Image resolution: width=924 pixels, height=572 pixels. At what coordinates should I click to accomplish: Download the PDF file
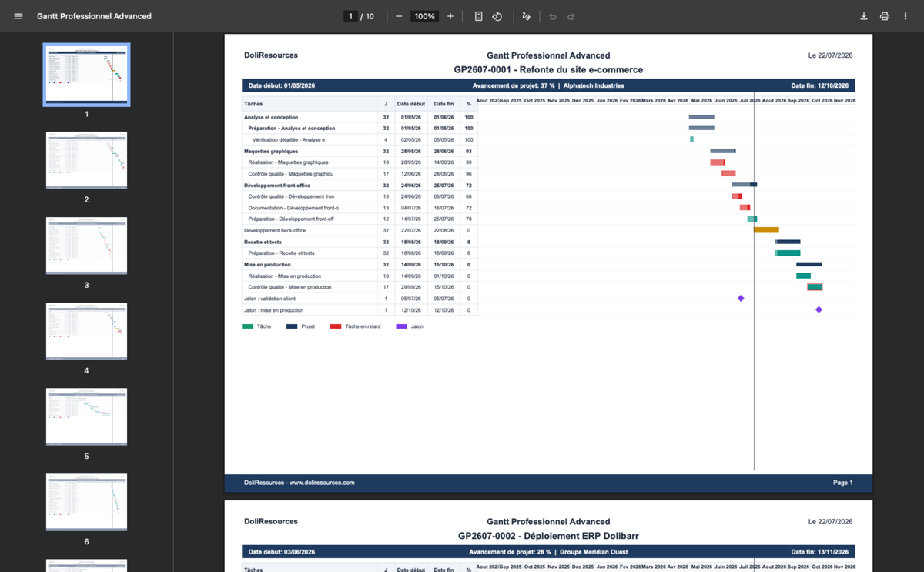point(864,16)
